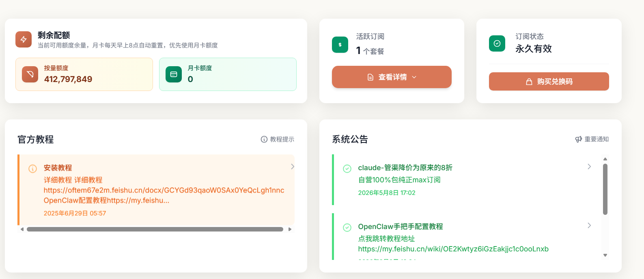Expand the 安装教程 item with its chevron

[293, 167]
